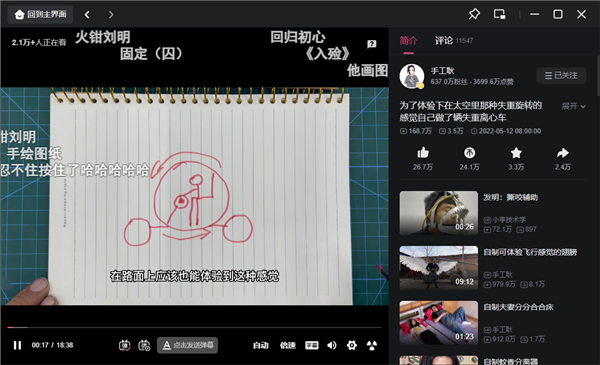Return to main interface via home button
600x365 pixels.
[40, 15]
